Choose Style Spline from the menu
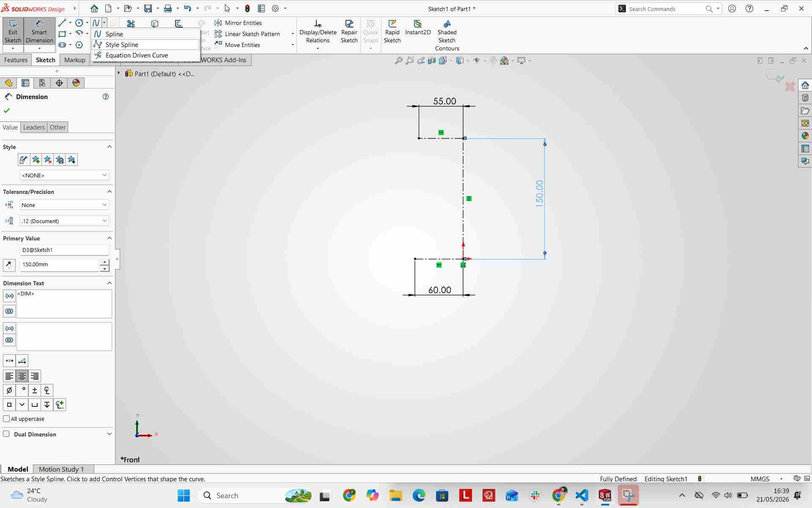The image size is (812, 508). [x=145, y=44]
